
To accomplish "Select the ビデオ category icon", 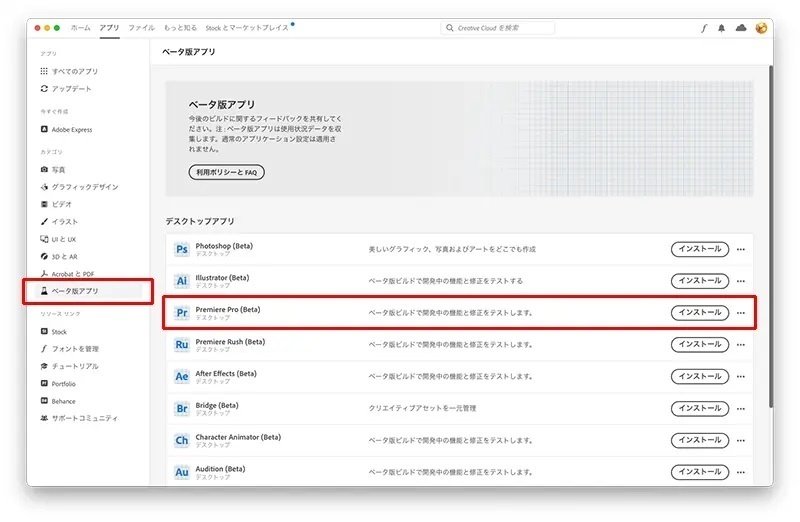I will point(44,204).
